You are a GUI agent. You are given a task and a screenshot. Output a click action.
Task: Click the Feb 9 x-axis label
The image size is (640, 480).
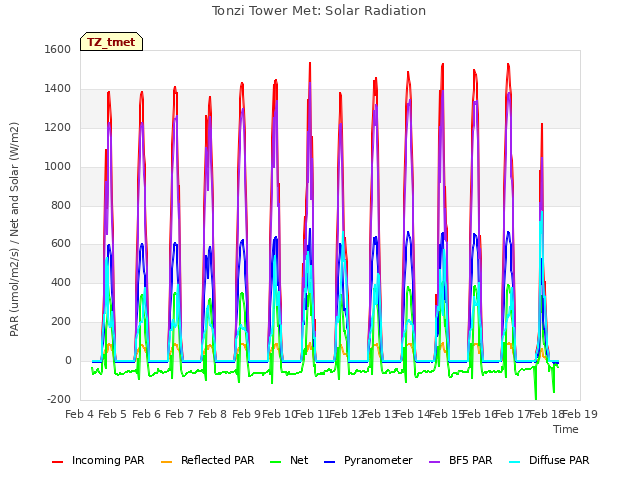tap(246, 414)
